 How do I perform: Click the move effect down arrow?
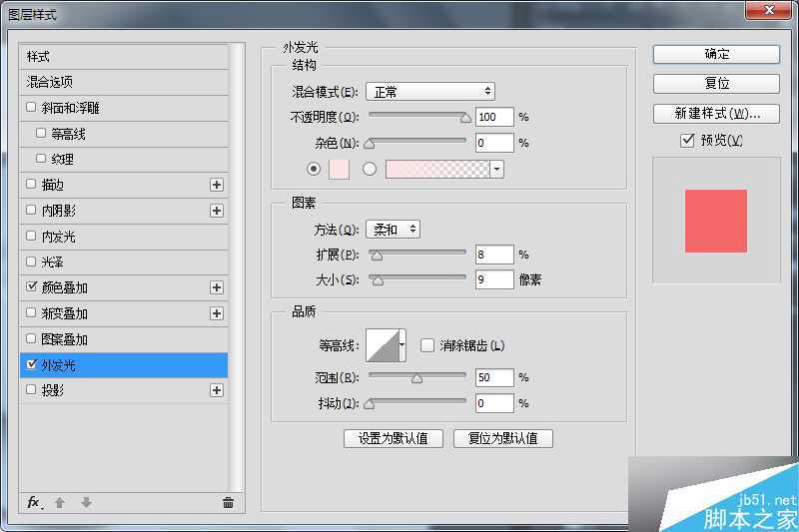[x=86, y=502]
